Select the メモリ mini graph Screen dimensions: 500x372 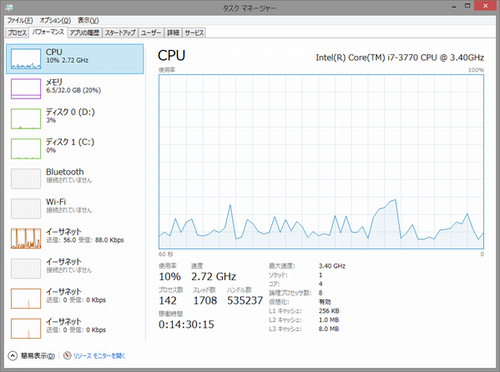tap(26, 89)
